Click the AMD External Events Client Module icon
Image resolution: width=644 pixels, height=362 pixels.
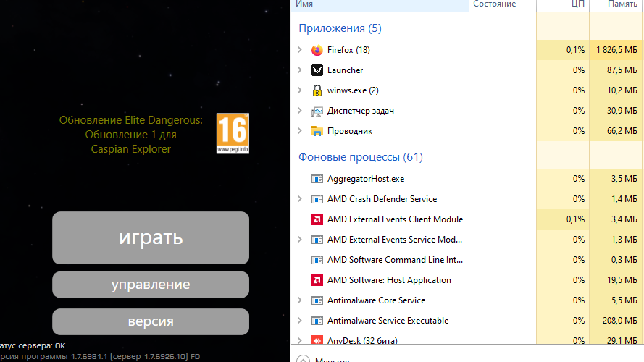tap(317, 219)
